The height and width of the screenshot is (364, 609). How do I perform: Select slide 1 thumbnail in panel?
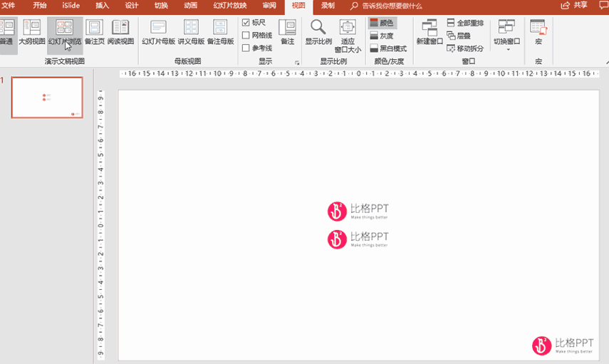coord(47,98)
